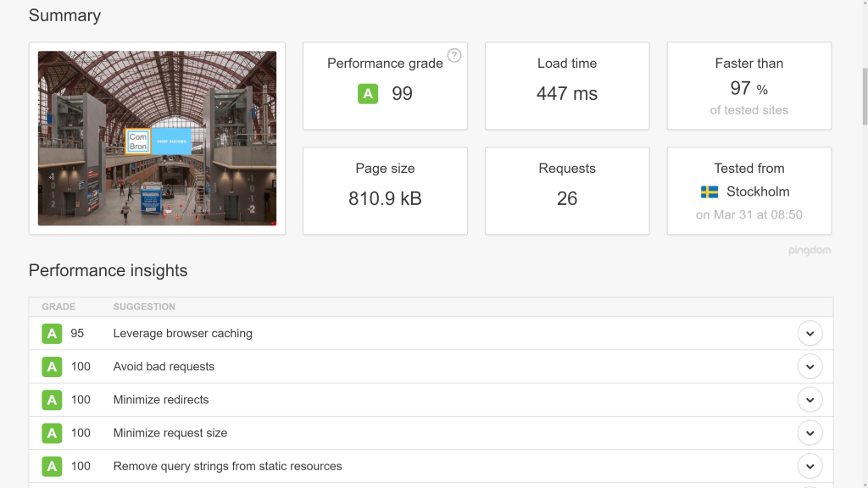This screenshot has width=868, height=488.
Task: Click the green A grade badge beside 99
Action: pyautogui.click(x=368, y=93)
